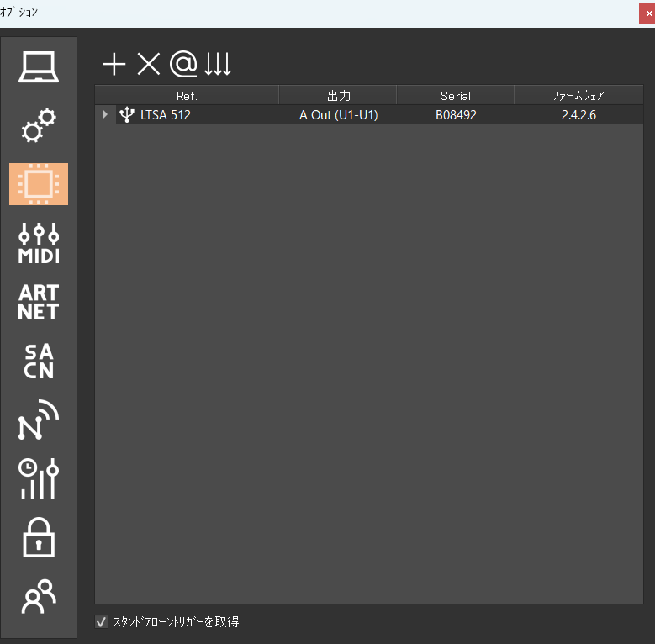Open the network N wireless icon section
Viewport: 655px width, 644px height.
tap(39, 420)
